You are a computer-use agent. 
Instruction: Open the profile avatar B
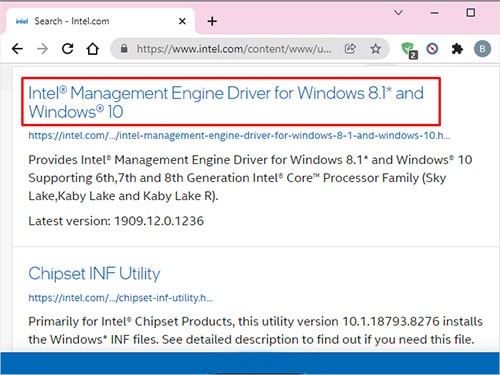click(482, 49)
